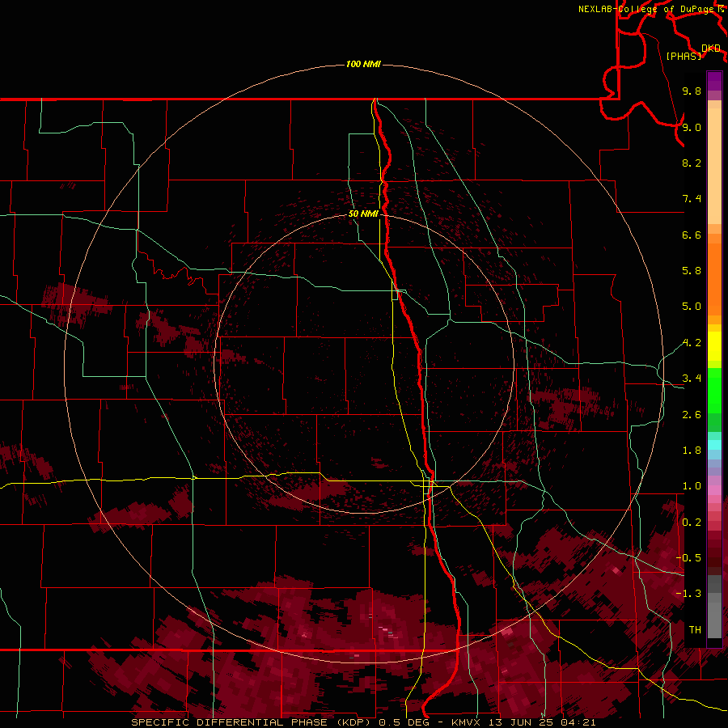The image size is (728, 728).
Task: Click the 1.0 value on color scale
Action: [x=692, y=486]
